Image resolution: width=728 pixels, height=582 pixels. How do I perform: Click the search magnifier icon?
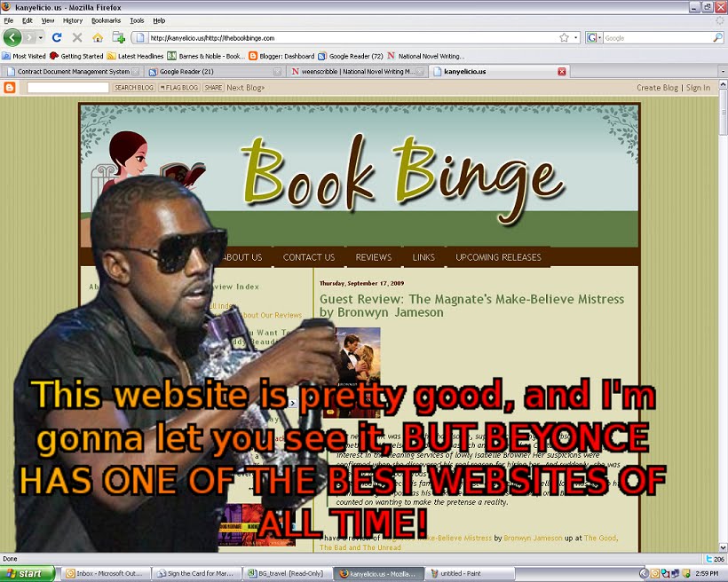717,37
